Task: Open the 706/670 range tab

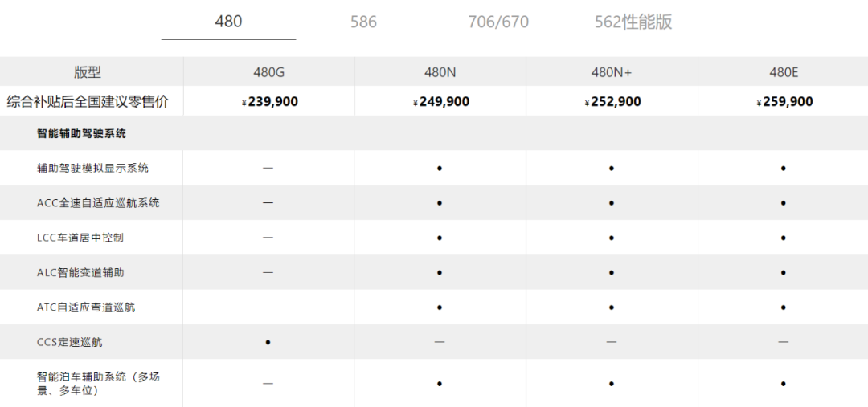Action: 498,22
